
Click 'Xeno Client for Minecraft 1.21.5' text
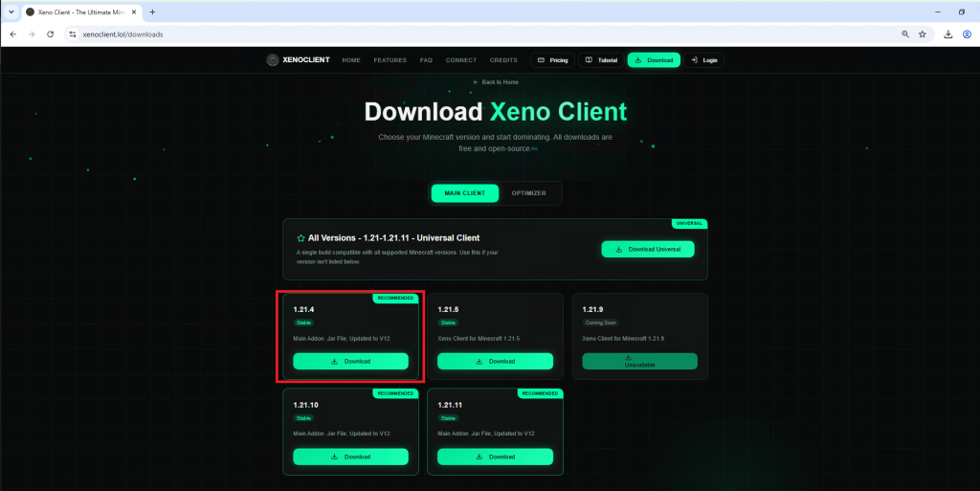(x=479, y=339)
